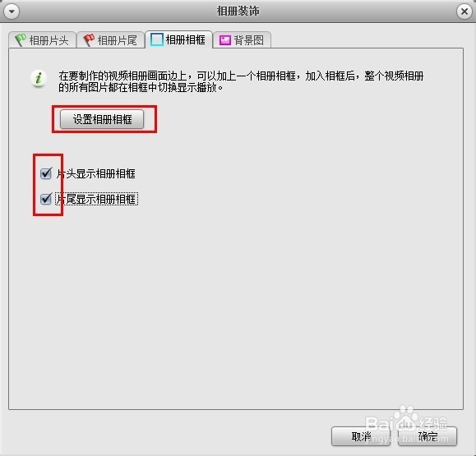Screen dimensions: 476x456
Task: Click the 相册装饰 title bar text
Action: (238, 12)
